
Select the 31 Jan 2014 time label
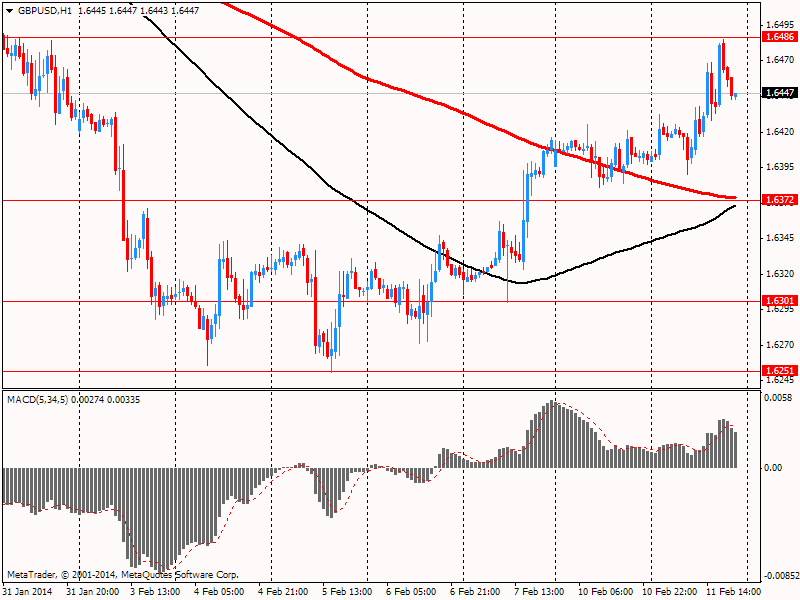(x=28, y=592)
